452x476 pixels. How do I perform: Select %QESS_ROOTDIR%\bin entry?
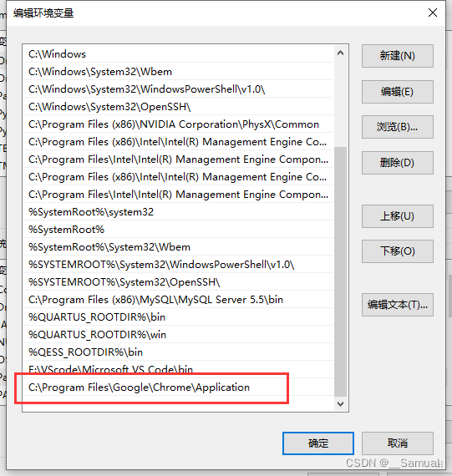click(178, 352)
